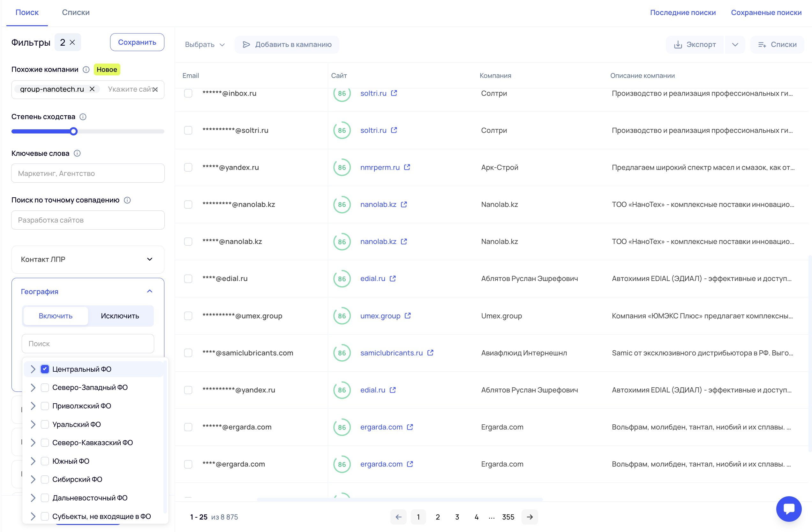Uncheck the Центральный ФО checkbox
This screenshot has width=812, height=532.
pos(45,369)
